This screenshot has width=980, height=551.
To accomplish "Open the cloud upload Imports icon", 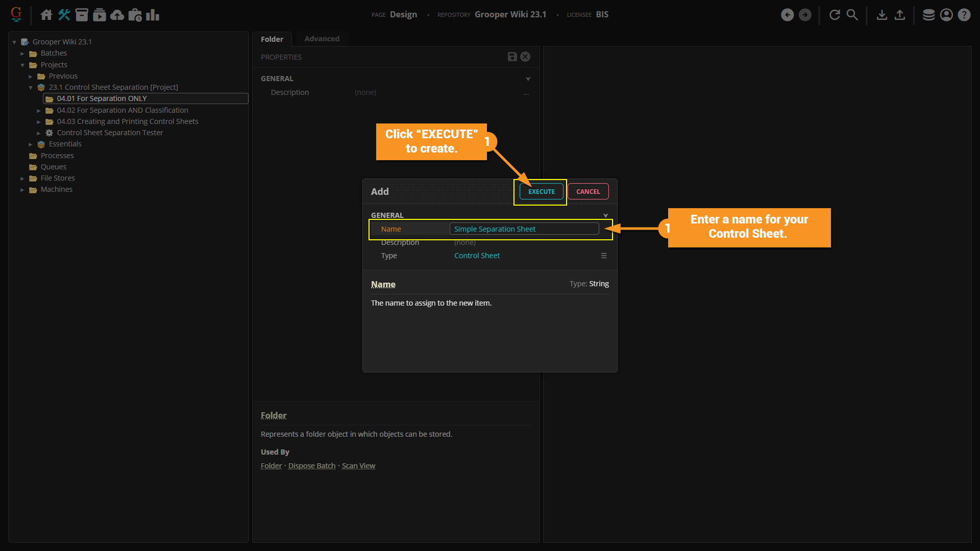I will 117,15.
